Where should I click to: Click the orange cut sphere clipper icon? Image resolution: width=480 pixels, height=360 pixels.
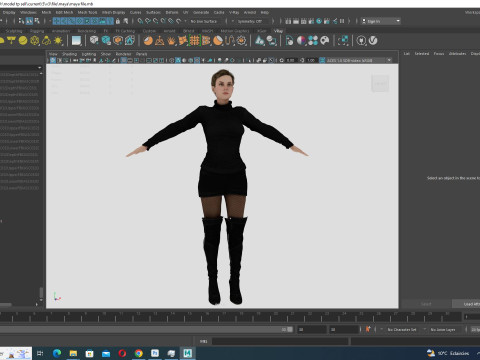(218, 41)
